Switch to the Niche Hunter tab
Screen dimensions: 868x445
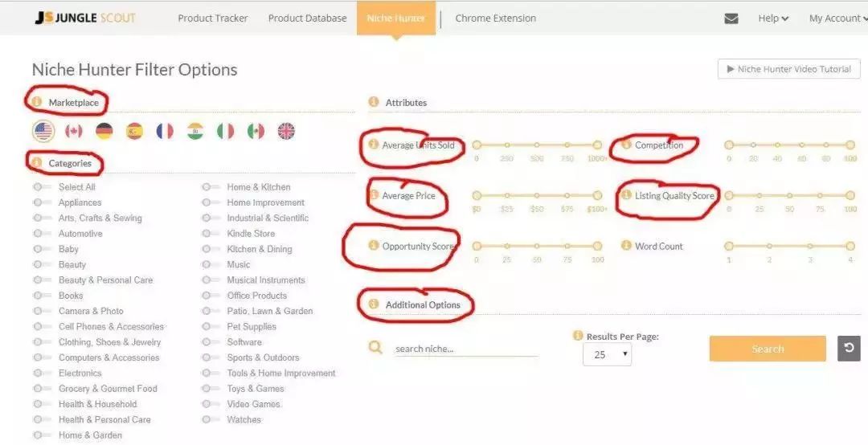[395, 18]
